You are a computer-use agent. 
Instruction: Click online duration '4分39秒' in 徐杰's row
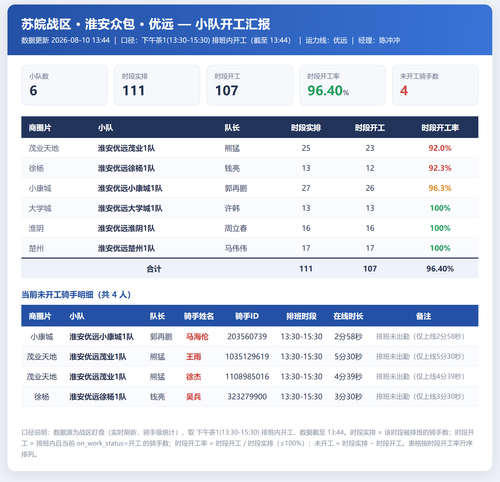348,377
